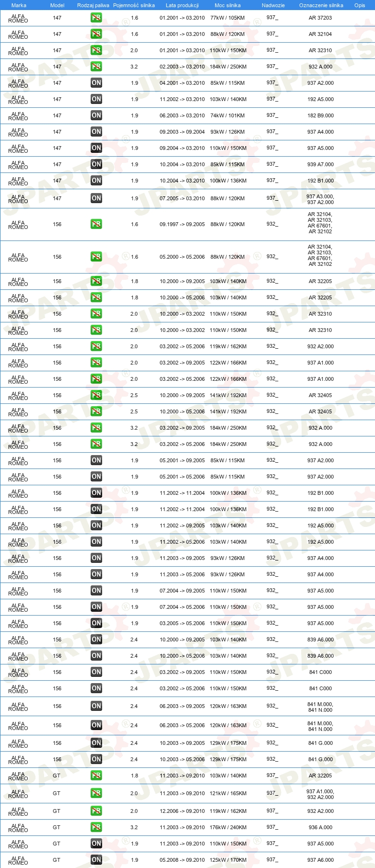Click the 77kW / 105KM power cell

coord(227,18)
